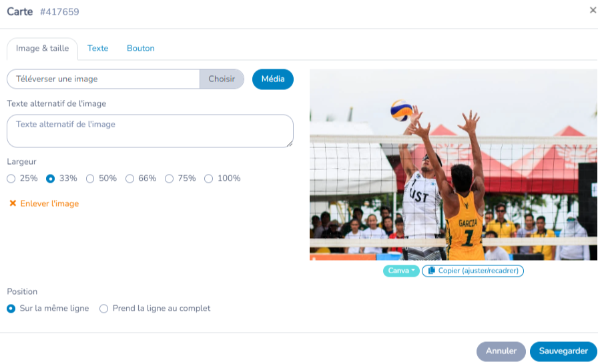The height and width of the screenshot is (364, 598).
Task: Click the copy icon in Copier button
Action: tap(431, 271)
